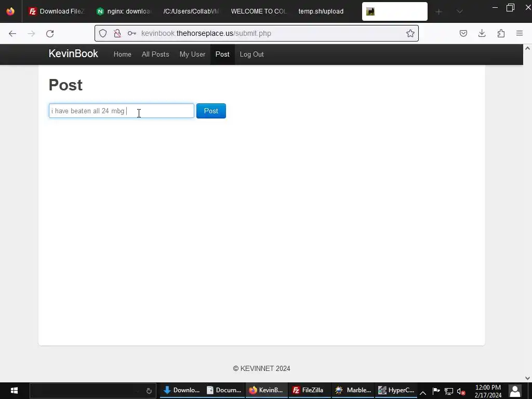Open the Home nav item
This screenshot has width=532, height=399.
pos(123,54)
